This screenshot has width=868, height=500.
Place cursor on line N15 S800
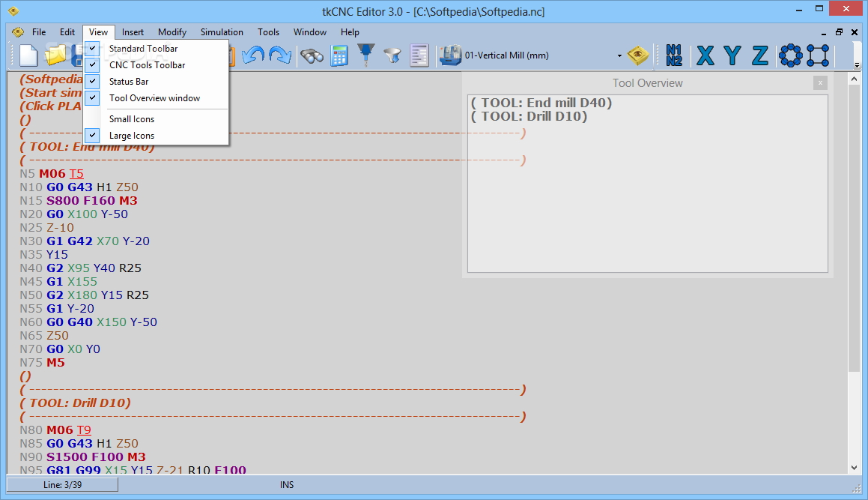79,200
